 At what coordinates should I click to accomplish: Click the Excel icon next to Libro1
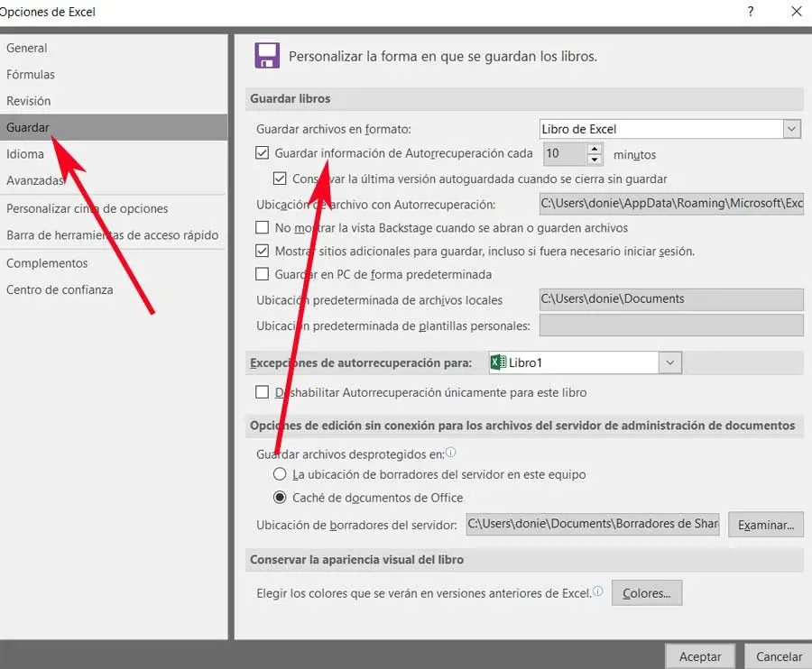coord(498,362)
